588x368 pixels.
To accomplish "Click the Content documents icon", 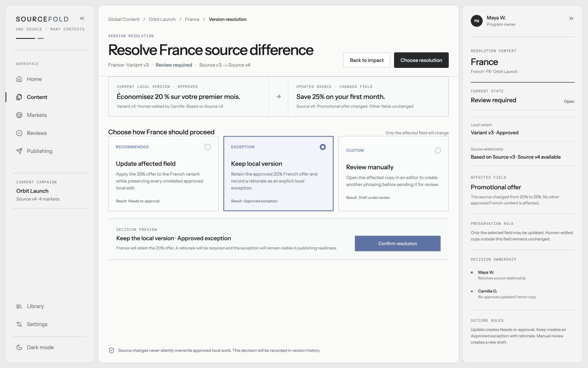I will tap(19, 97).
